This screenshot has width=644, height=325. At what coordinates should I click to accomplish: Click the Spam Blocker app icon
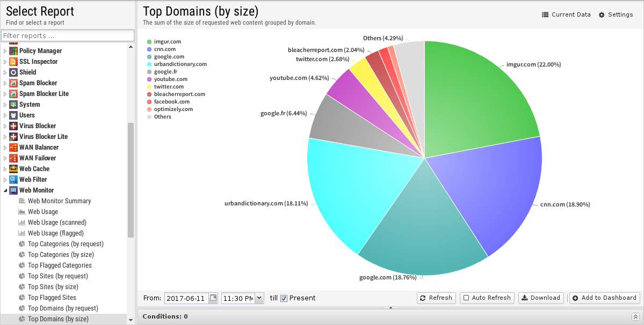[x=13, y=83]
